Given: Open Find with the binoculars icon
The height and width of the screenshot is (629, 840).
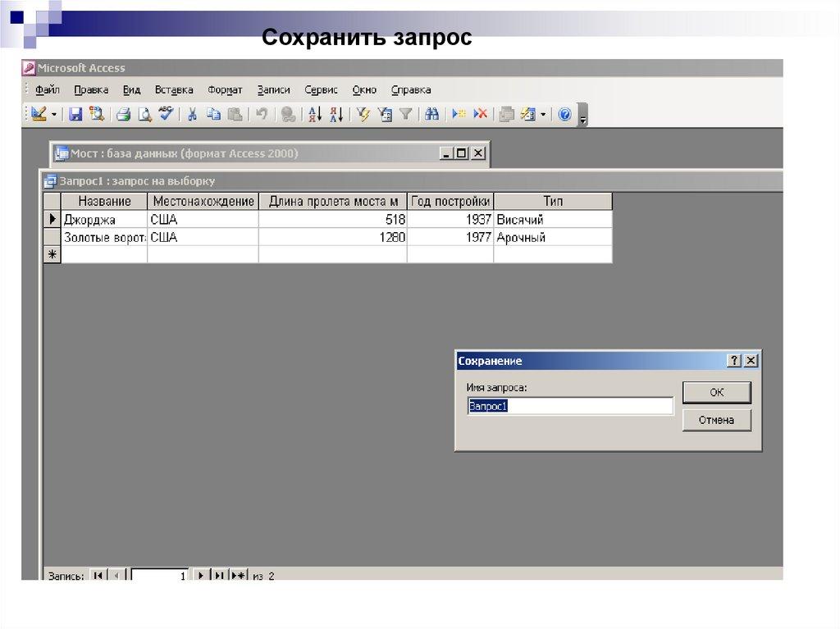Looking at the screenshot, I should (431, 115).
